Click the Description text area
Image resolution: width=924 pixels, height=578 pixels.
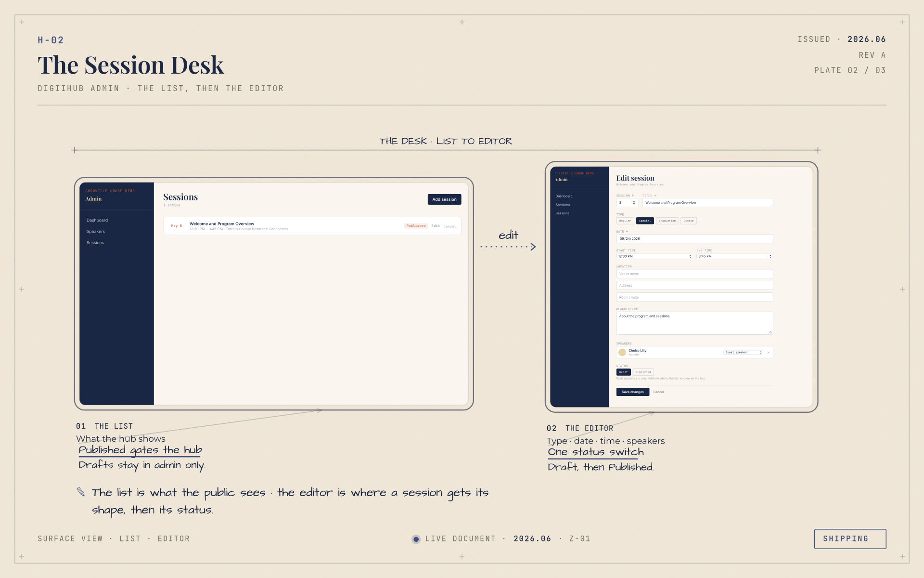point(694,323)
